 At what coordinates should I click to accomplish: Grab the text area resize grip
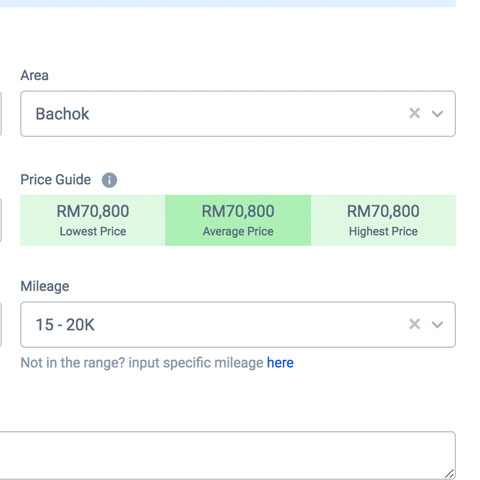tap(449, 474)
